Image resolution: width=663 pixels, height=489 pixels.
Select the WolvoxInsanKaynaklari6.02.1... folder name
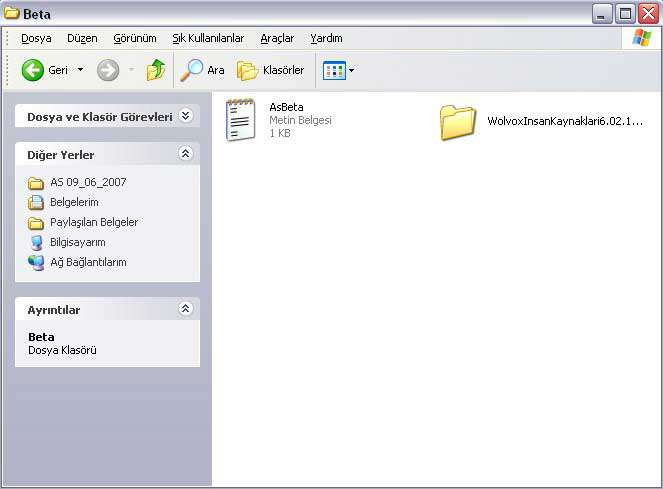point(565,121)
